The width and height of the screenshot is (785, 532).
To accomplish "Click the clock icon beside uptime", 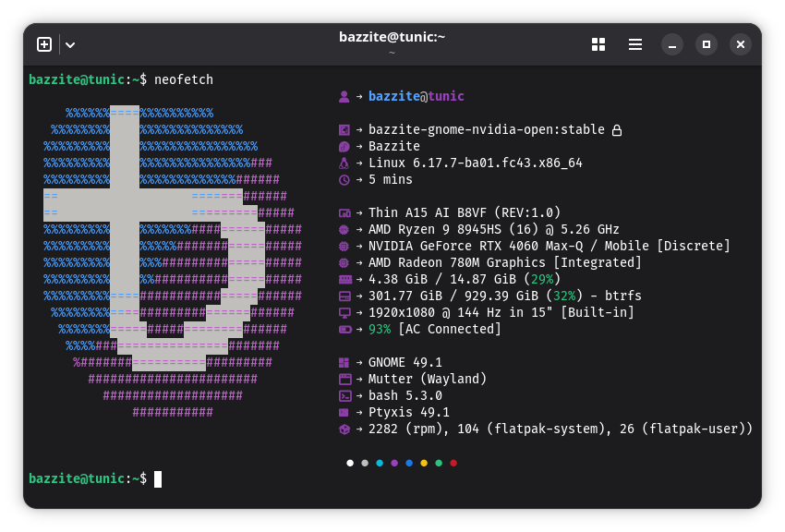I will pos(344,179).
